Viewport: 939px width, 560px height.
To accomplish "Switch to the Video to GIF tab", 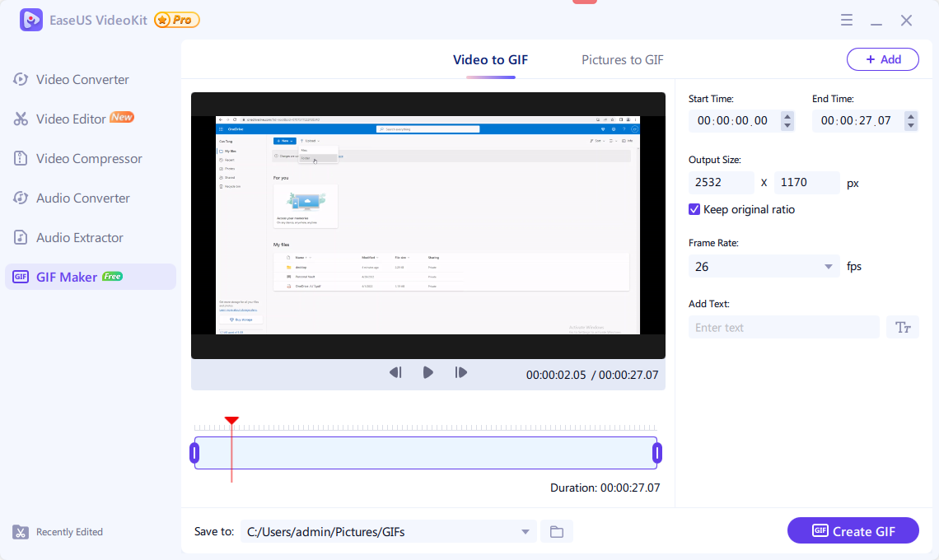I will click(x=490, y=60).
